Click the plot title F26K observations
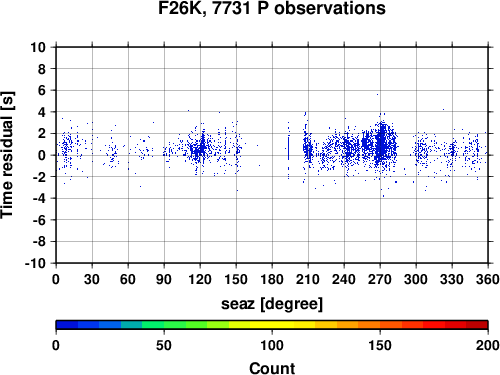This screenshot has height=375, width=500. tap(272, 8)
